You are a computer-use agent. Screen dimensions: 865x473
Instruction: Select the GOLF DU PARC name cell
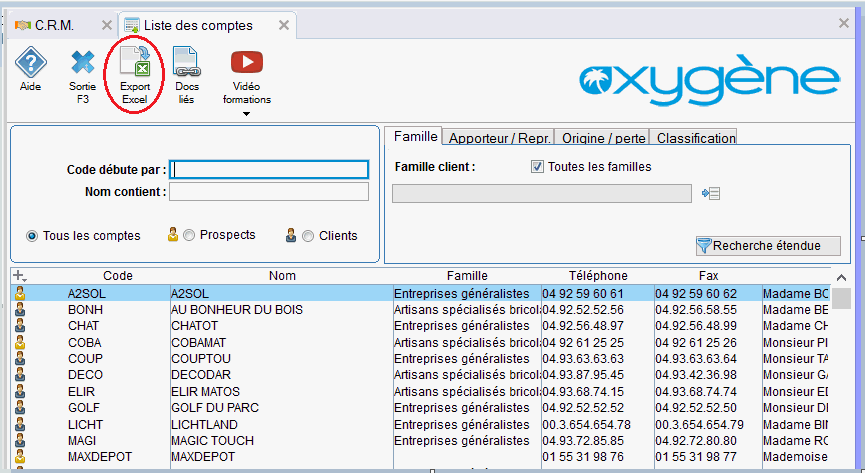point(215,408)
